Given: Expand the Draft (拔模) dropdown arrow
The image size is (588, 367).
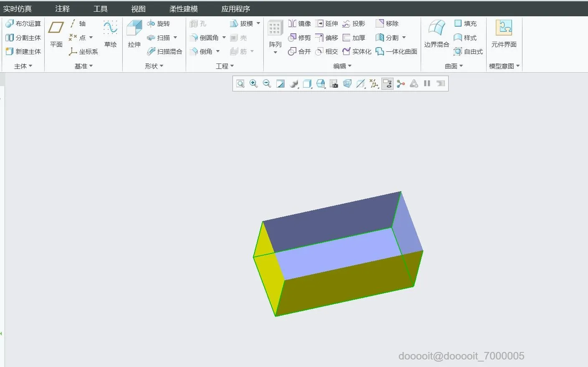Looking at the screenshot, I should 258,23.
